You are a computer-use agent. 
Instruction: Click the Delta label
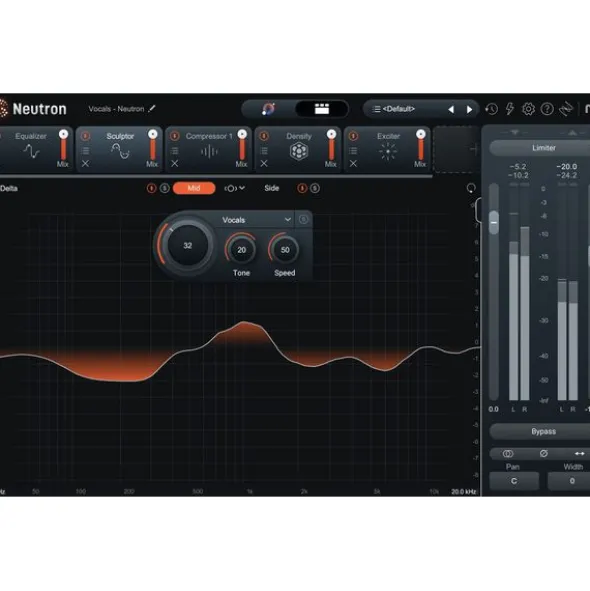(x=9, y=188)
